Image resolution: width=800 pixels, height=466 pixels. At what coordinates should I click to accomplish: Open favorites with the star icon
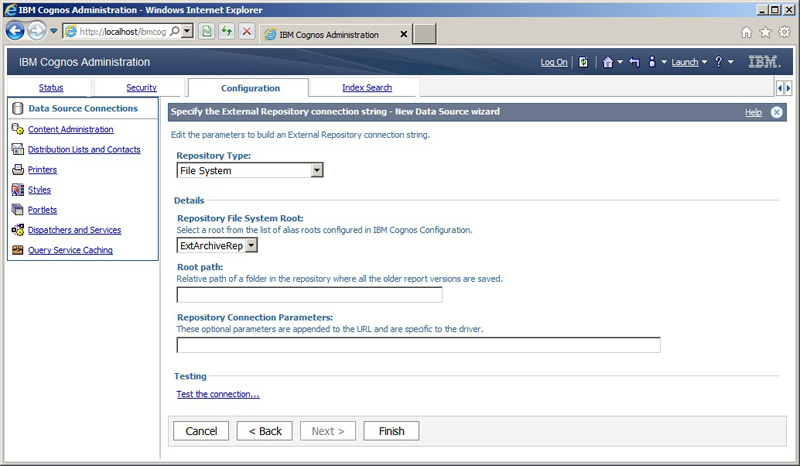click(x=765, y=32)
